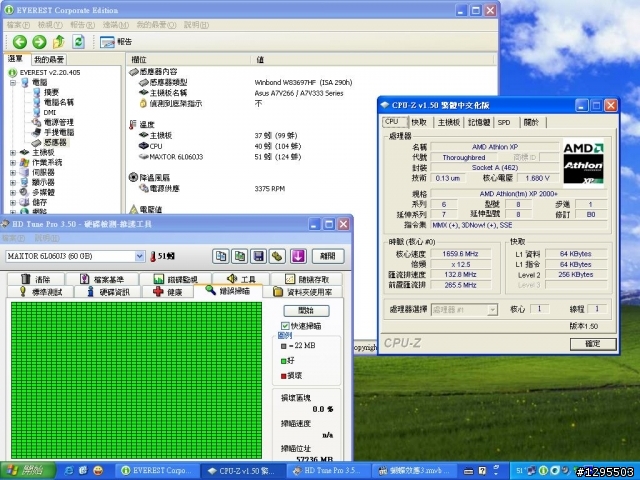Select 電腦名稱 item in EVEREST tree

point(58,102)
